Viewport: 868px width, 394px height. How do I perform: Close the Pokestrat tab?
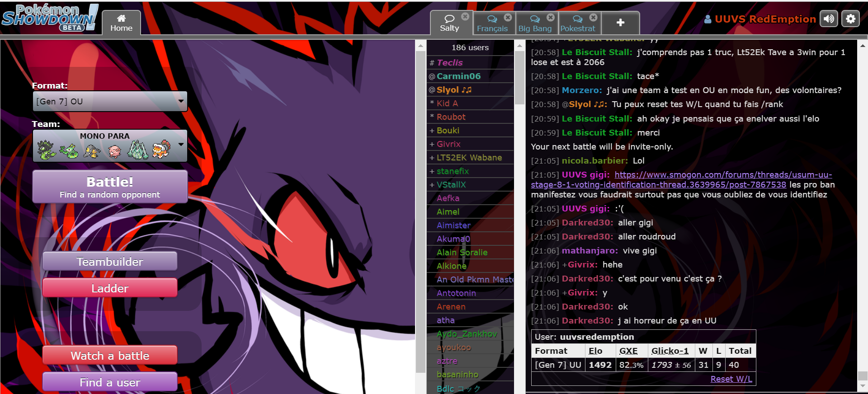[x=593, y=17]
